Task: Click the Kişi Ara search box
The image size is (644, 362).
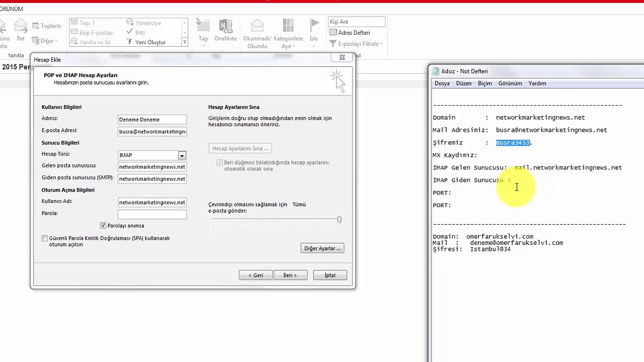Action: [x=357, y=22]
